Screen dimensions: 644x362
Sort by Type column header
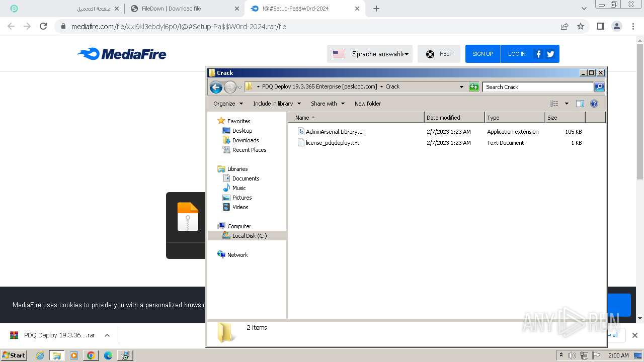coord(515,118)
